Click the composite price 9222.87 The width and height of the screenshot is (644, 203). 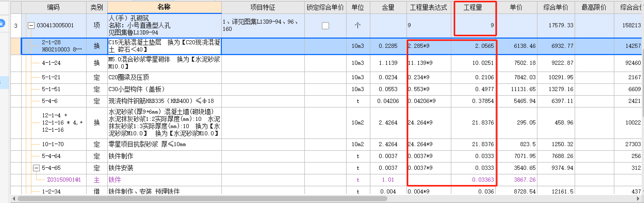tap(556, 63)
